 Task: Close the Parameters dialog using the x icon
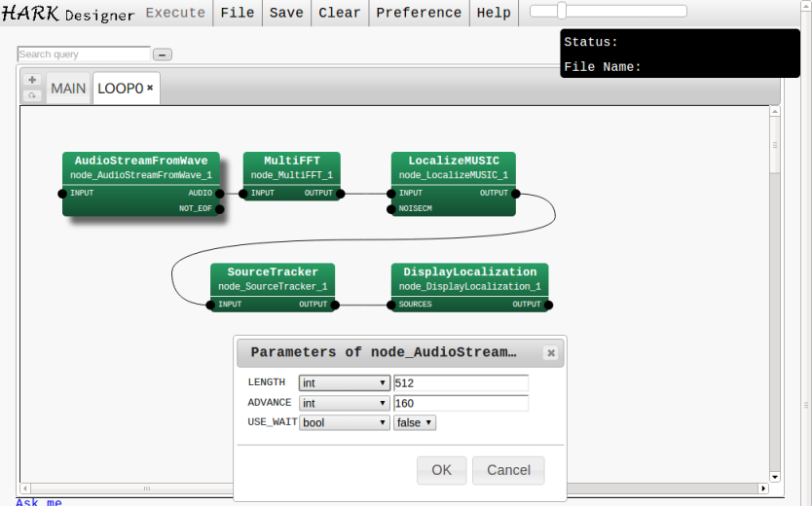coord(550,353)
